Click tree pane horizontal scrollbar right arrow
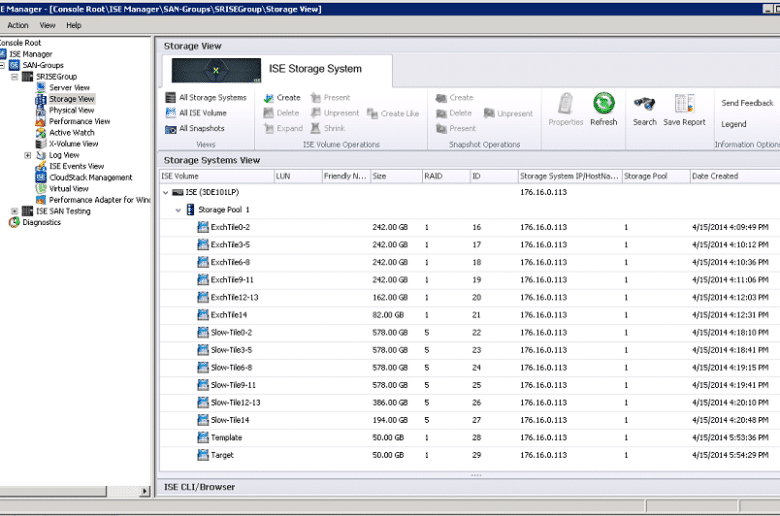The width and height of the screenshot is (780, 516). pyautogui.click(x=145, y=492)
